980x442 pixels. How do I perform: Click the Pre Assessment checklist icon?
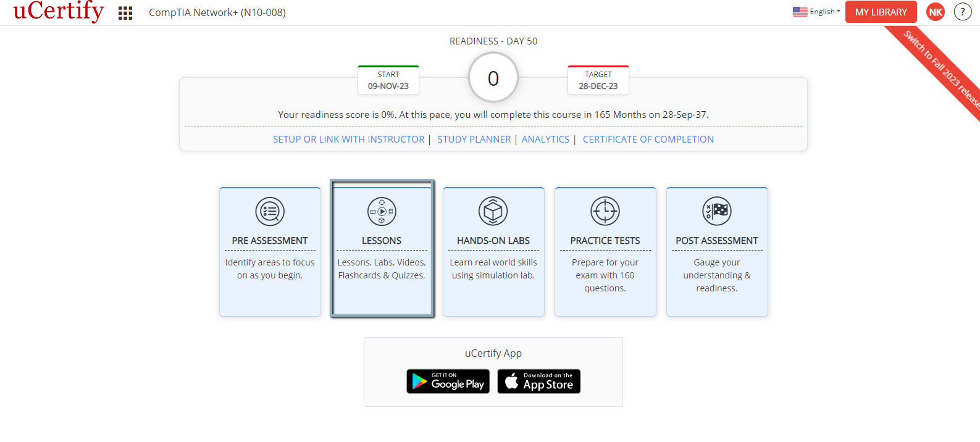[x=270, y=212]
